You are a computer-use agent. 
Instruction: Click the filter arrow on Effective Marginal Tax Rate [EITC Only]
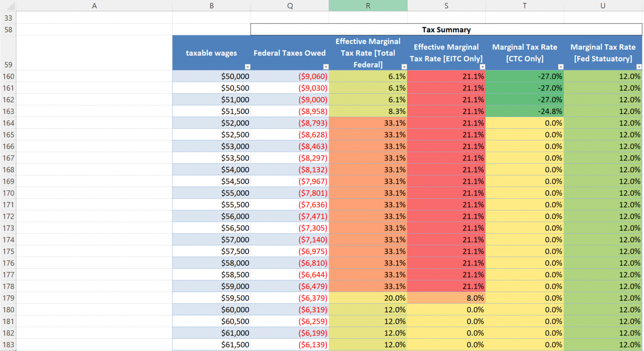pos(483,66)
